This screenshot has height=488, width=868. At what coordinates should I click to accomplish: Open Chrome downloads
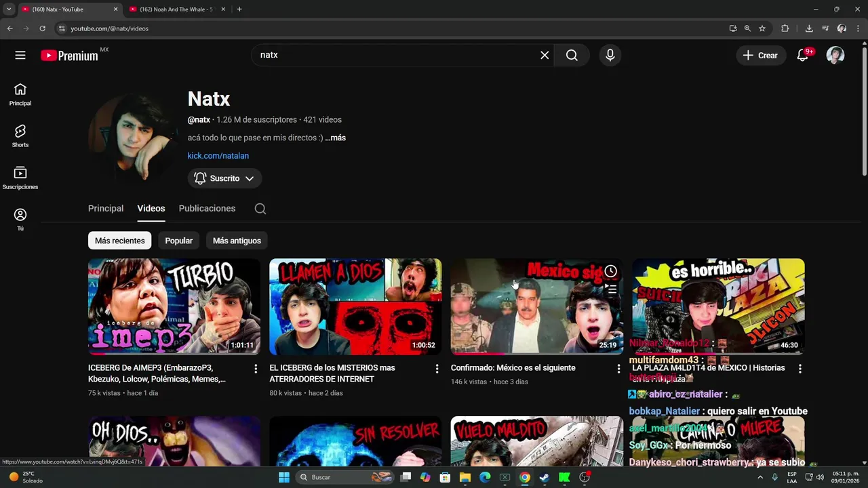pos(809,28)
